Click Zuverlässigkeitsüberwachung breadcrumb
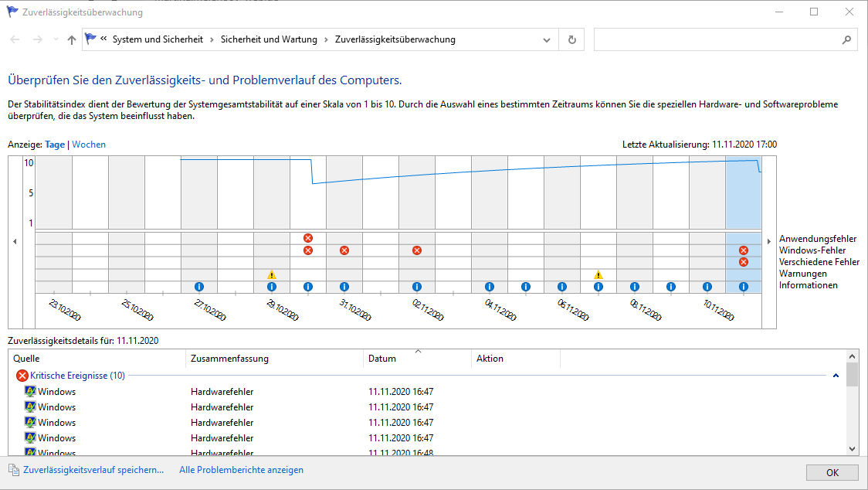 tap(395, 39)
